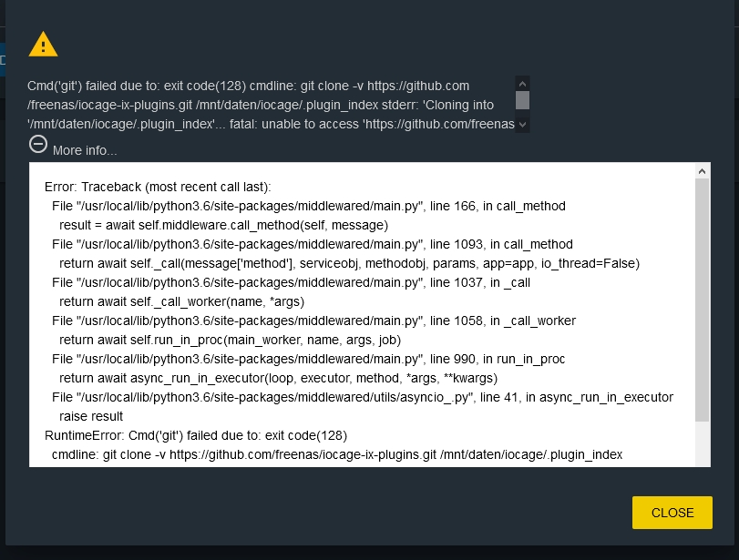
Task: Click the line 166 call_method entry
Action: (x=309, y=207)
